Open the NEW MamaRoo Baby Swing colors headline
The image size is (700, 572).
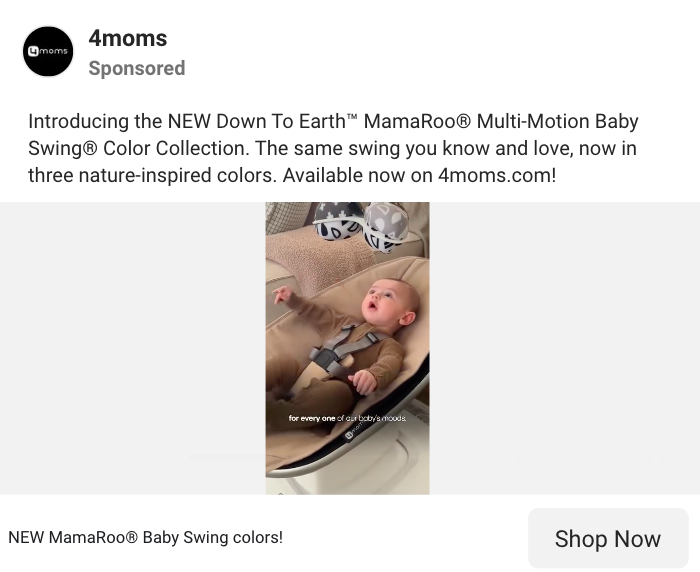[146, 537]
